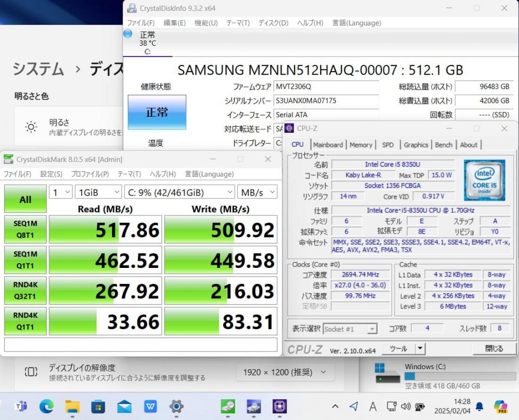Screen dimensions: 519x420
Task: Click the serial number S3UANX0MA07175 field
Action: (x=326, y=101)
